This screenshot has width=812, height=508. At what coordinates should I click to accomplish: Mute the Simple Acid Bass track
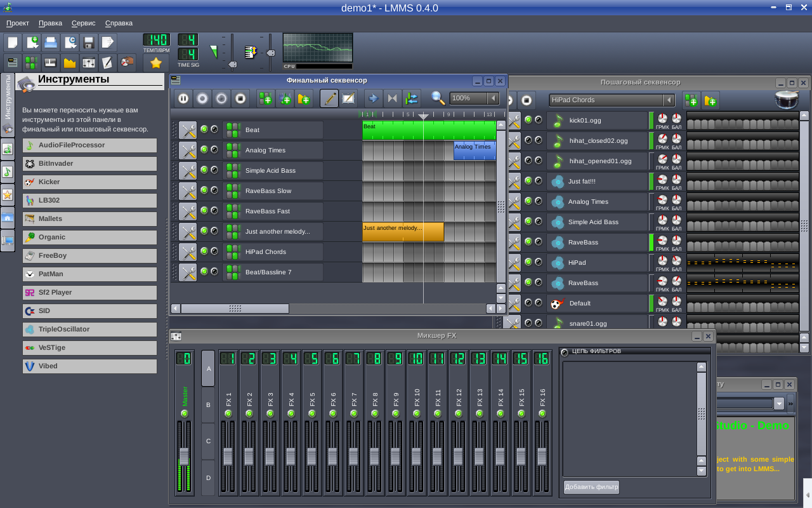click(x=204, y=170)
